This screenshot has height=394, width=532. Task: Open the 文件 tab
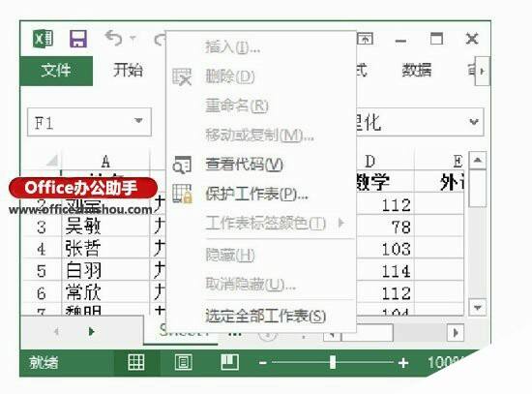coord(56,71)
